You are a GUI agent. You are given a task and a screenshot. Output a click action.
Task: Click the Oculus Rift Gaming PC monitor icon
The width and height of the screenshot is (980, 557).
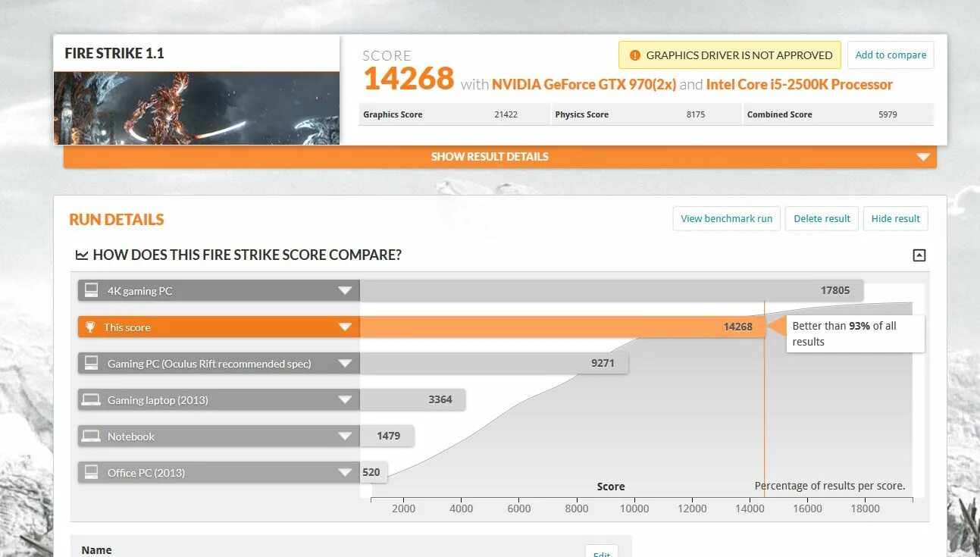[92, 363]
